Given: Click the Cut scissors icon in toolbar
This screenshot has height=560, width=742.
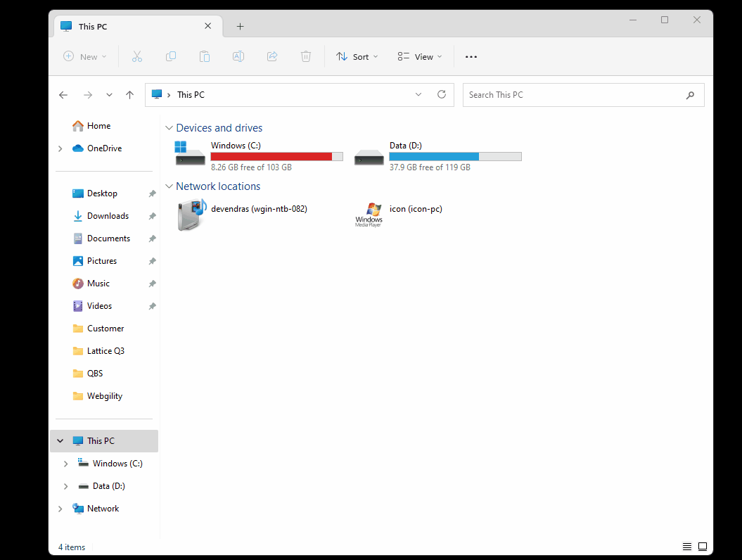Looking at the screenshot, I should 137,57.
